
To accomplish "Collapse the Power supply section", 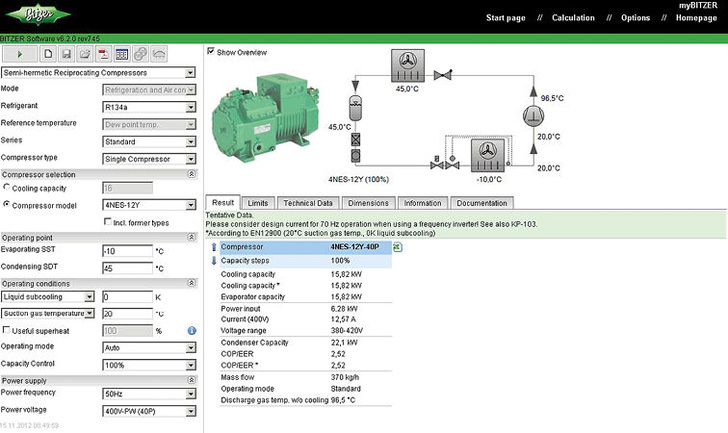I will tap(191, 380).
